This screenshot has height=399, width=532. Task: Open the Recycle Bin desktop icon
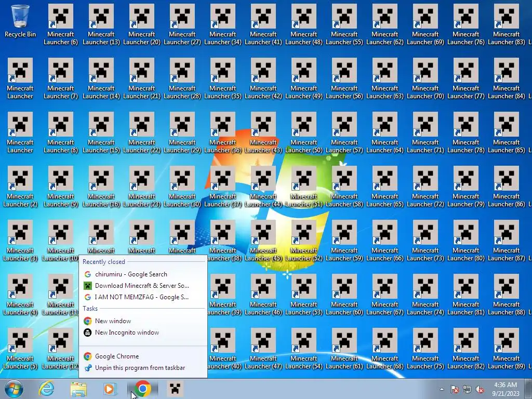(20, 21)
